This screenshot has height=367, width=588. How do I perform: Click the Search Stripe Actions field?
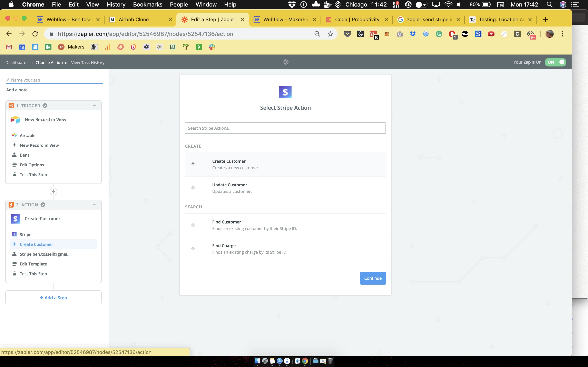[285, 128]
